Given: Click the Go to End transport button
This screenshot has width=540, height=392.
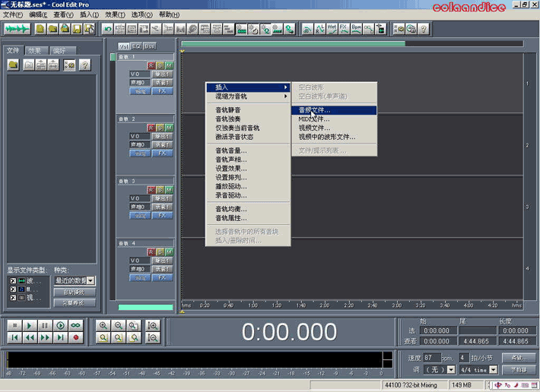Looking at the screenshot, I should [60, 337].
